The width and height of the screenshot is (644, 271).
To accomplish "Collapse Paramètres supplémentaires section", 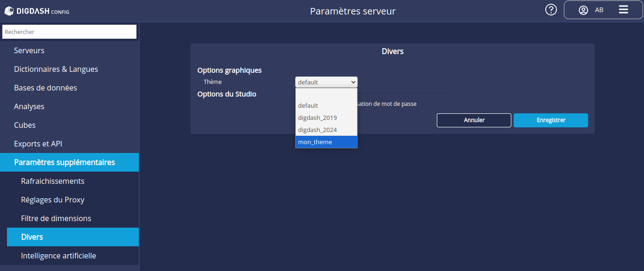I will 64,162.
